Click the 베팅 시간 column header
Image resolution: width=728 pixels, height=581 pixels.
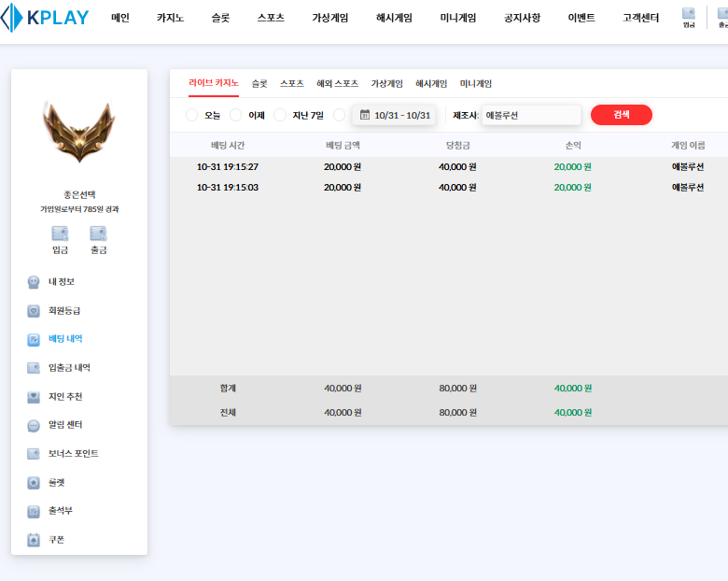228,146
